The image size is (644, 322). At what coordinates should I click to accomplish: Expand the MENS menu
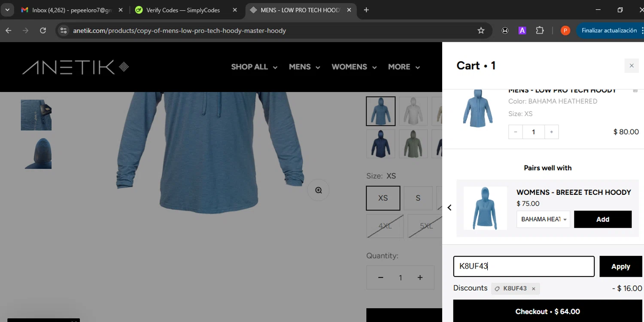[x=304, y=67]
